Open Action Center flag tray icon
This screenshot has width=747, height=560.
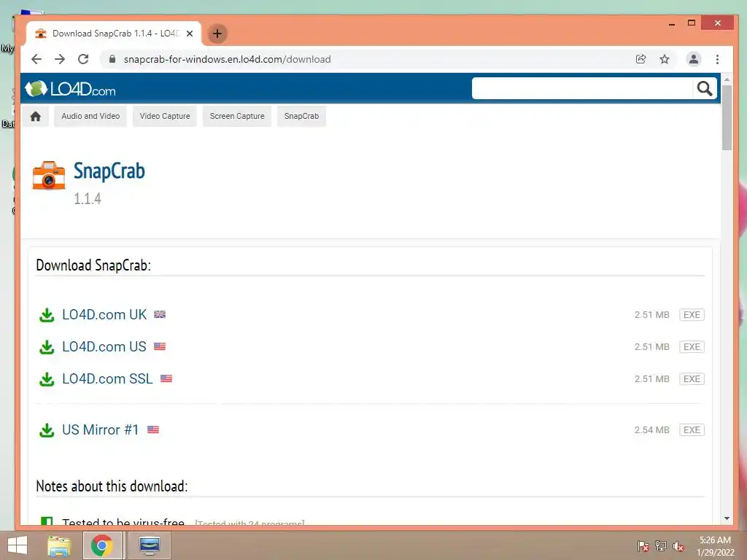(x=643, y=546)
